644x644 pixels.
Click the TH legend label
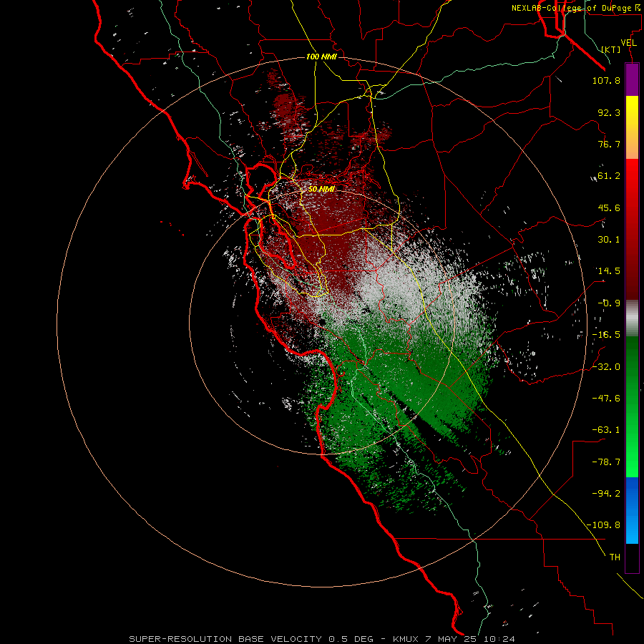[x=615, y=557]
